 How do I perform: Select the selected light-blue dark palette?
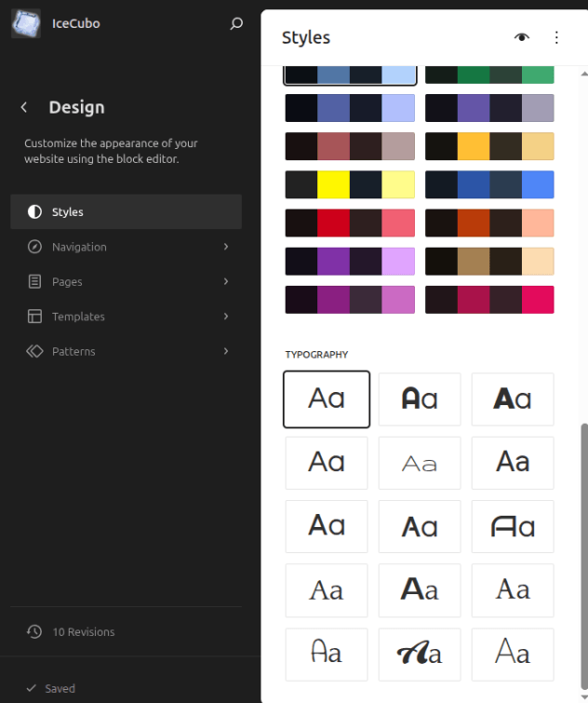(x=350, y=74)
